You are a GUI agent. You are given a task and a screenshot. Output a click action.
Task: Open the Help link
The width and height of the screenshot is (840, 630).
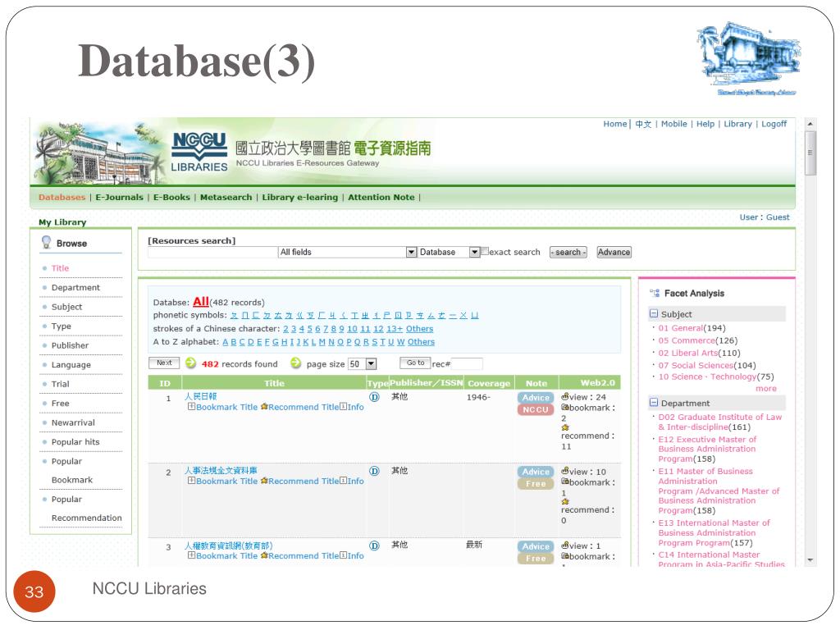(x=705, y=124)
